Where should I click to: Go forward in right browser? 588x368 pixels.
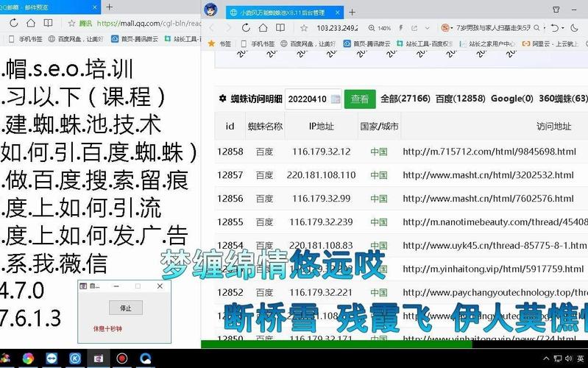(x=228, y=28)
